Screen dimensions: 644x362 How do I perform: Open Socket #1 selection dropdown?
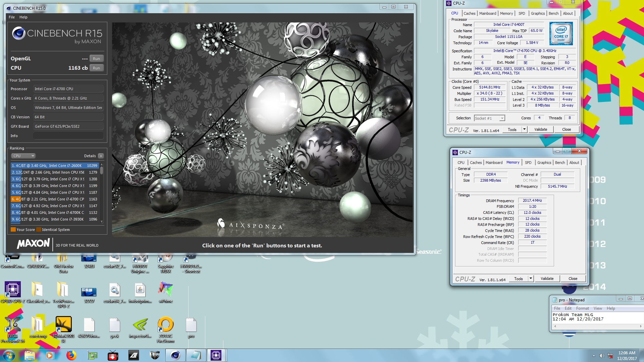point(490,118)
